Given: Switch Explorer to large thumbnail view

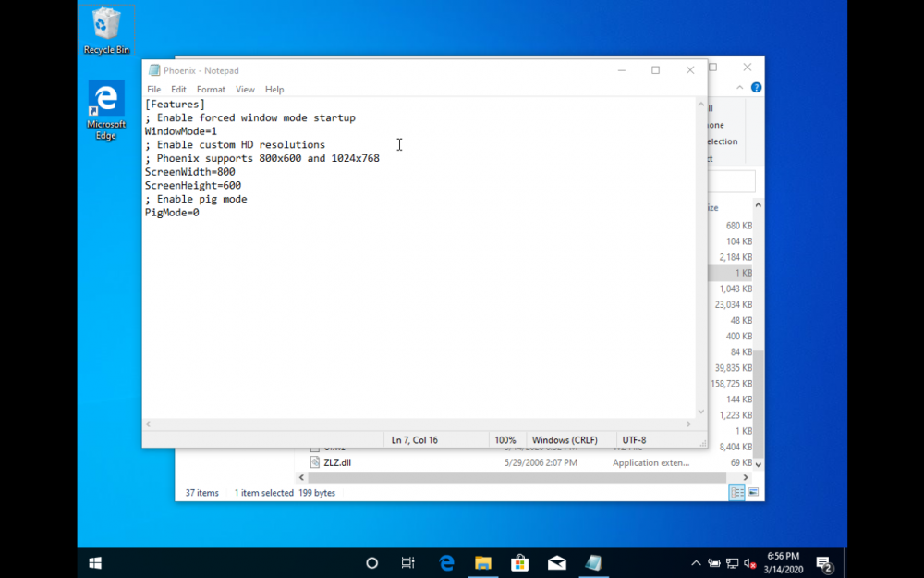Looking at the screenshot, I should [x=753, y=492].
